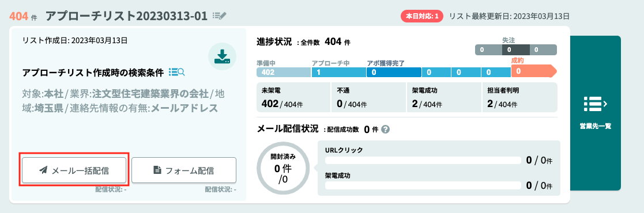Image resolution: width=644 pixels, height=213 pixels.
Task: Open the 架電成功 2/404件 stat tile
Action: 444,97
